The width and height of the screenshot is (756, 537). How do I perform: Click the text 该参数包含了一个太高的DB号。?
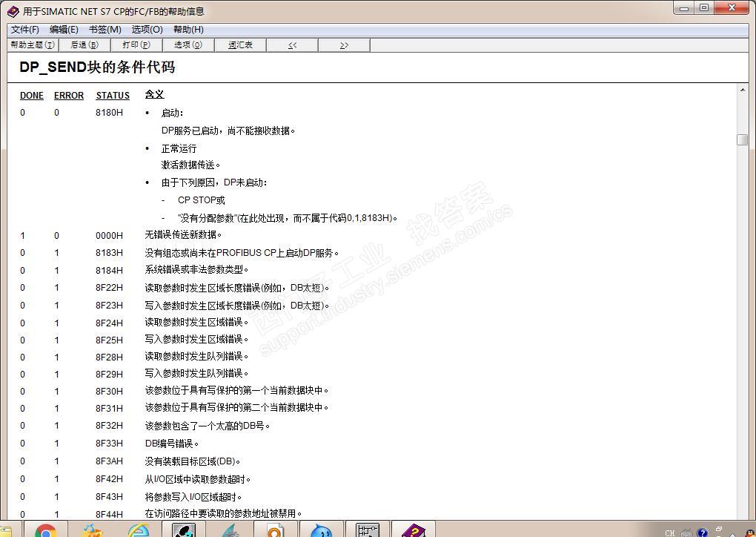pyautogui.click(x=208, y=426)
